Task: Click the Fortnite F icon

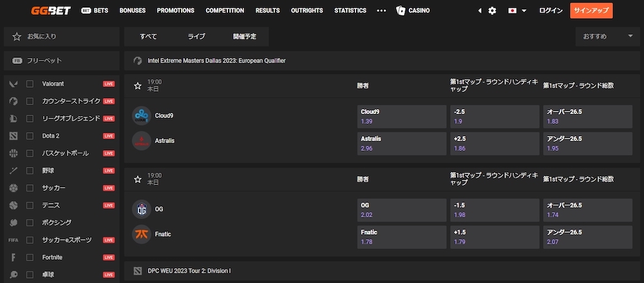Action: click(13, 257)
